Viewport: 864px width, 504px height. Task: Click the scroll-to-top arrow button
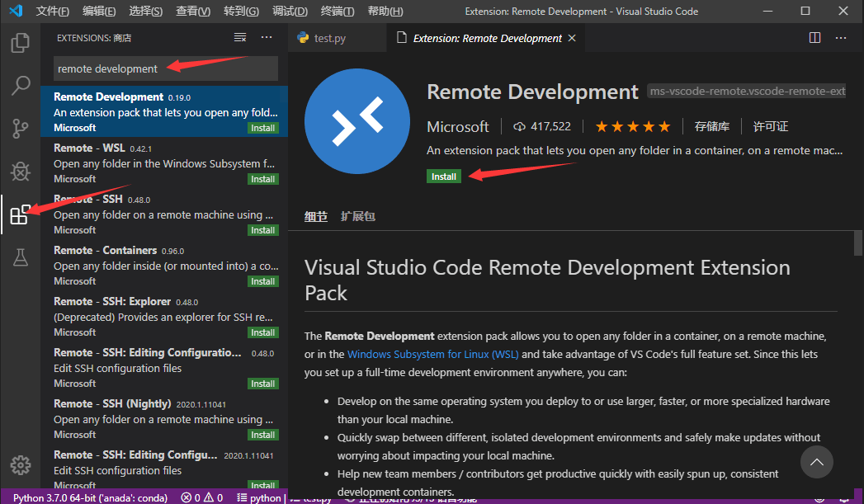(x=817, y=463)
